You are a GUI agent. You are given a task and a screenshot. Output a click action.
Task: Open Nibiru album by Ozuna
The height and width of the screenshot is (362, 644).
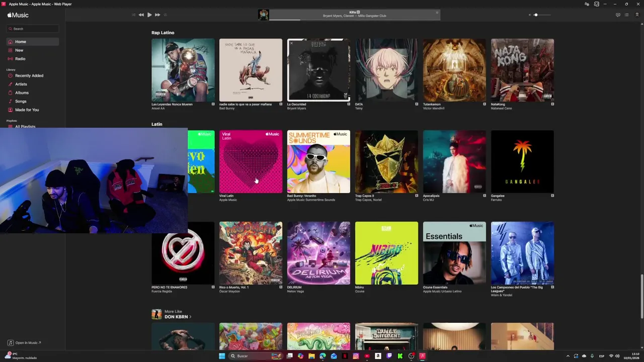[386, 253]
